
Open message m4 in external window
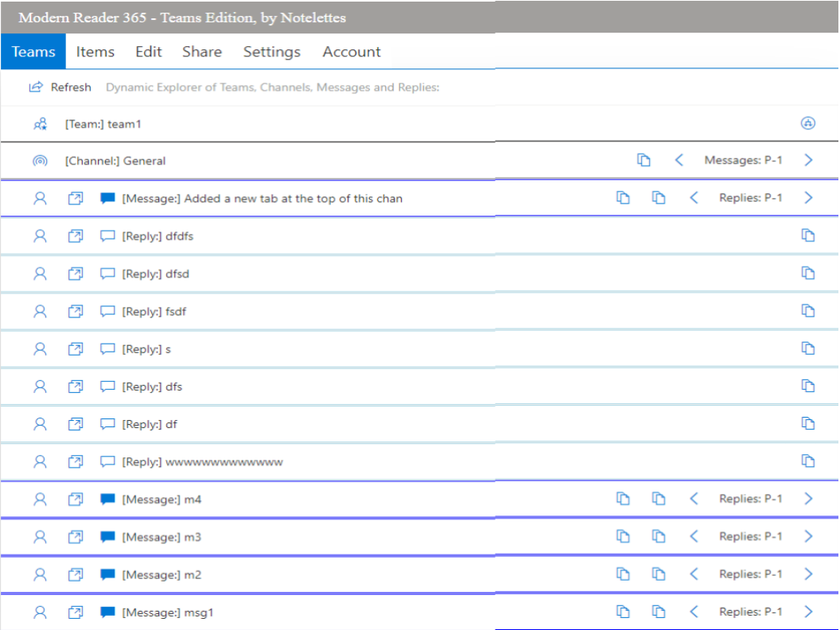[x=76, y=500]
